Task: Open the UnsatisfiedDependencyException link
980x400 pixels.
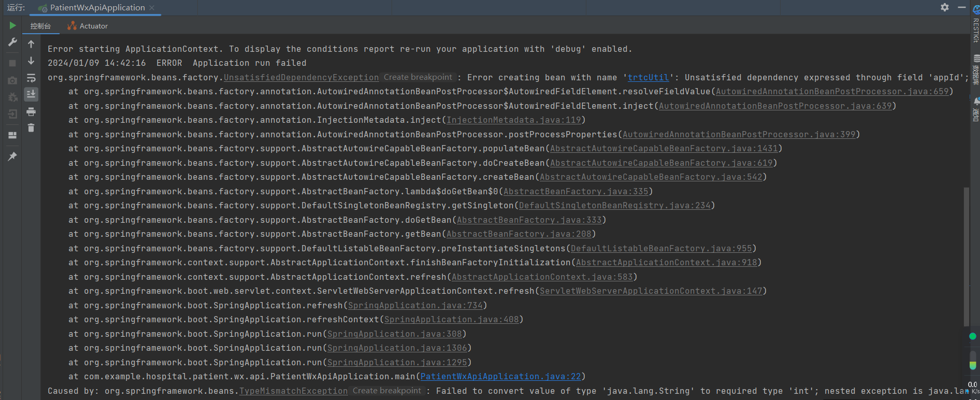Action: click(x=301, y=77)
